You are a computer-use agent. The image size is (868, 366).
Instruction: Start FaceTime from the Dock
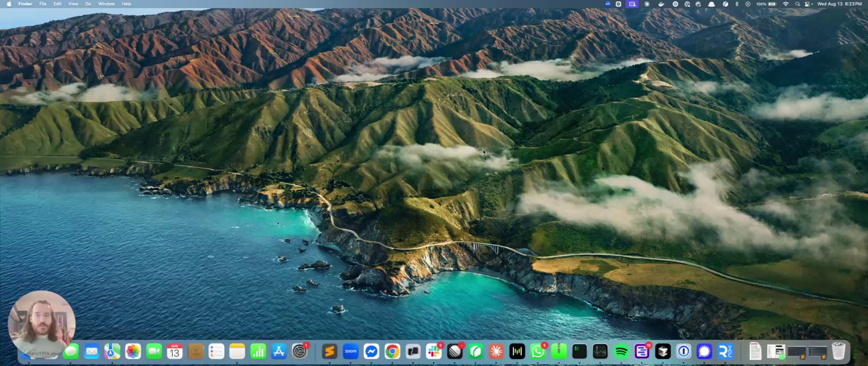tap(154, 351)
